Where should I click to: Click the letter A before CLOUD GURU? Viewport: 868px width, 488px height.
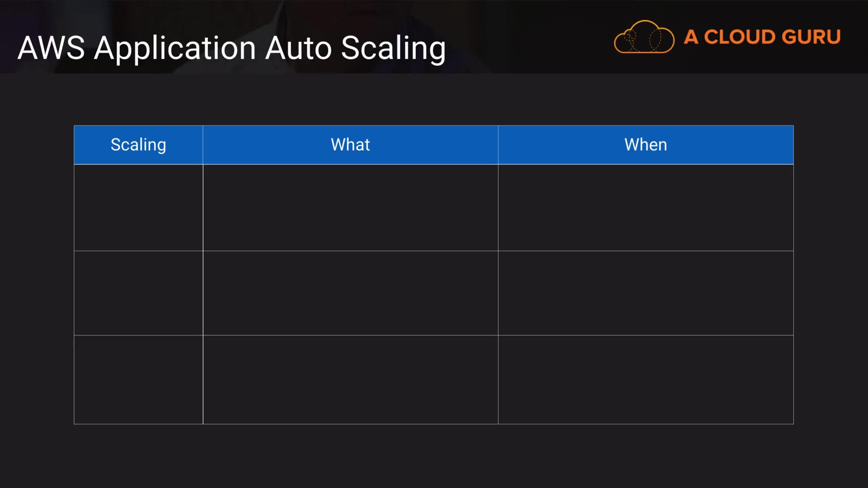(691, 37)
